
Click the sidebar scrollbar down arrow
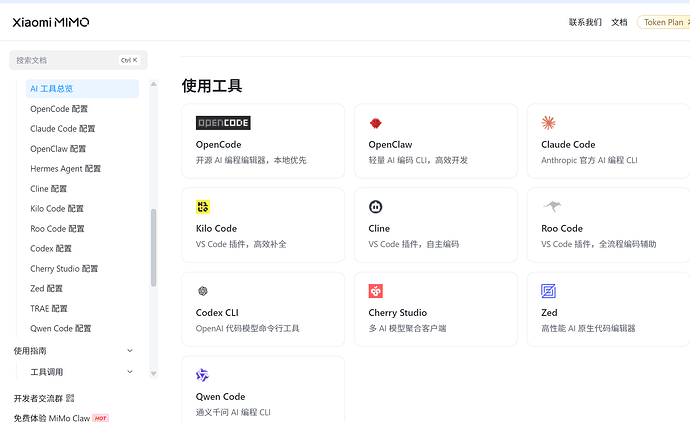point(154,373)
